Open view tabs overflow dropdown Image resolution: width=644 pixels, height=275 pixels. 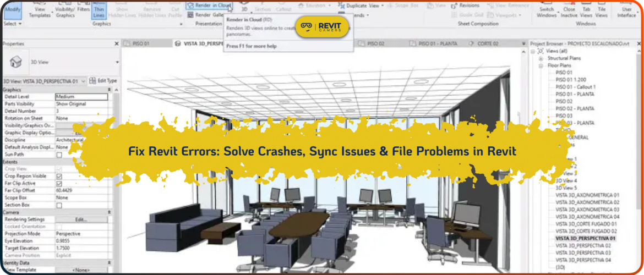pos(523,43)
